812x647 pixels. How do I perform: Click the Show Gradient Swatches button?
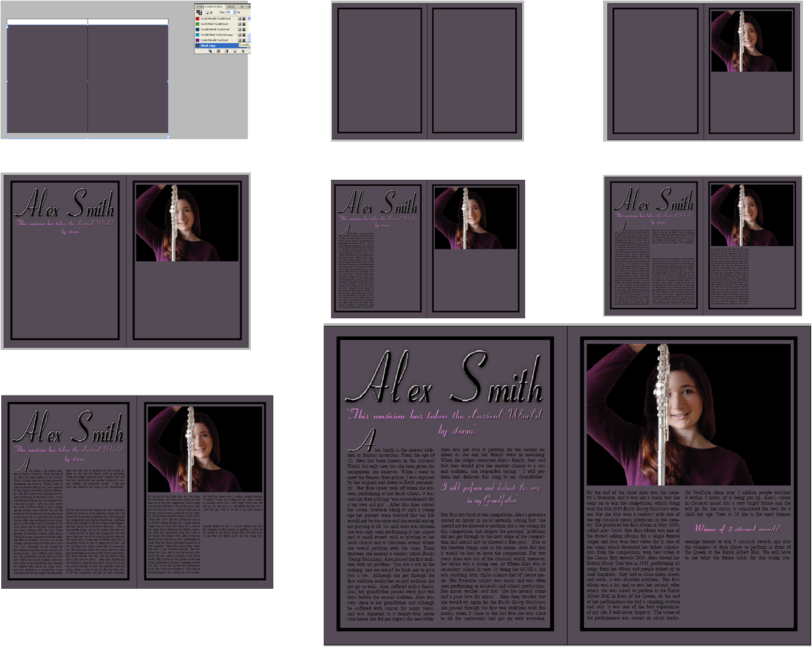226,52
